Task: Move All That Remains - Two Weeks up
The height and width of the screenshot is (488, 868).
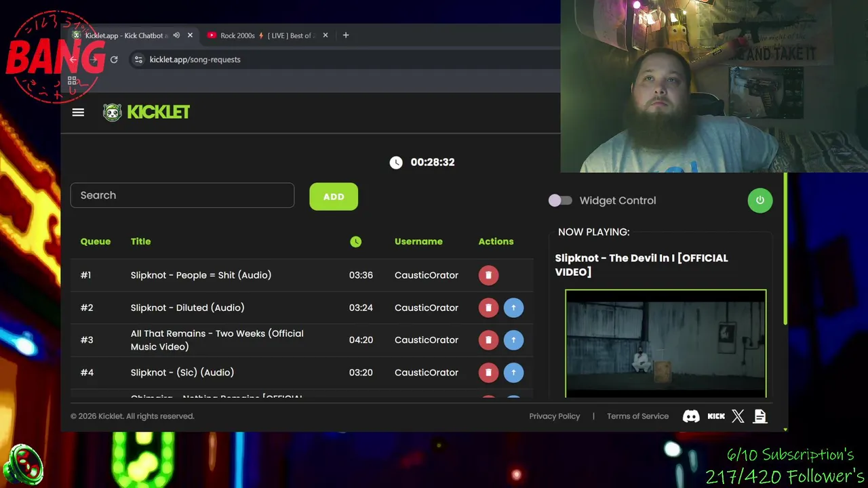Action: pos(513,340)
